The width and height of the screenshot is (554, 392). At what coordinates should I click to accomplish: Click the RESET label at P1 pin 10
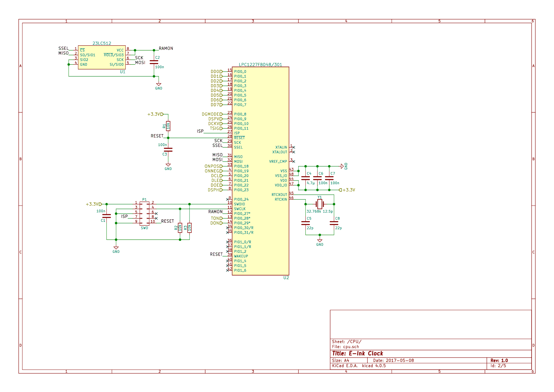point(167,221)
